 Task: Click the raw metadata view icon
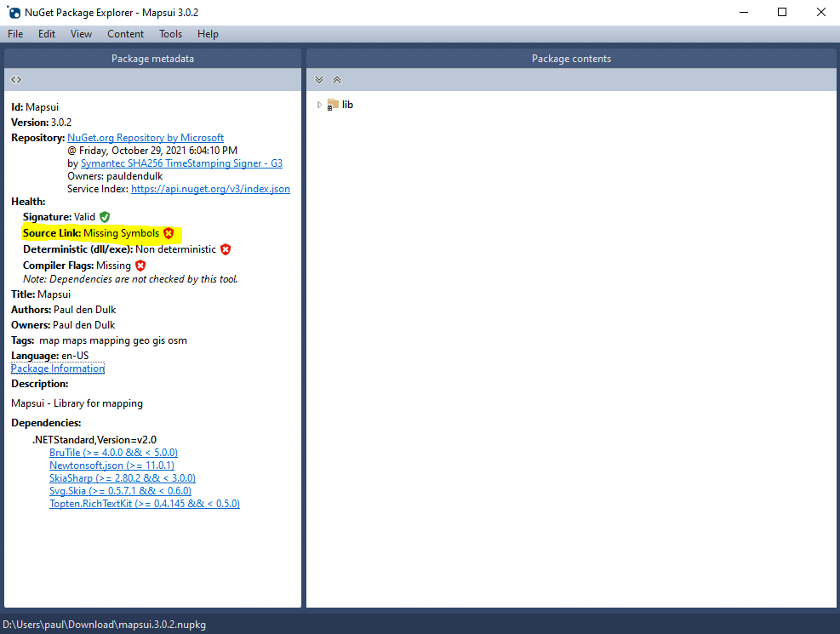pyautogui.click(x=15, y=78)
